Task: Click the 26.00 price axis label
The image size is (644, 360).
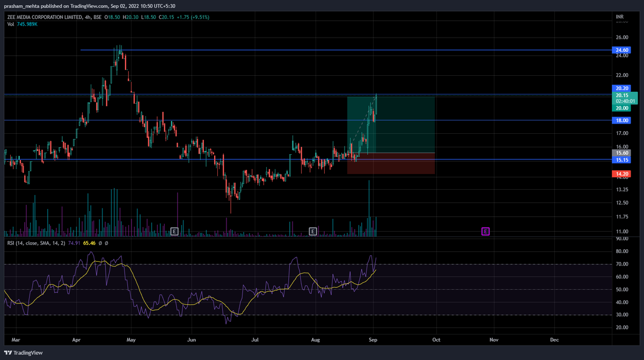Action: pyautogui.click(x=621, y=37)
